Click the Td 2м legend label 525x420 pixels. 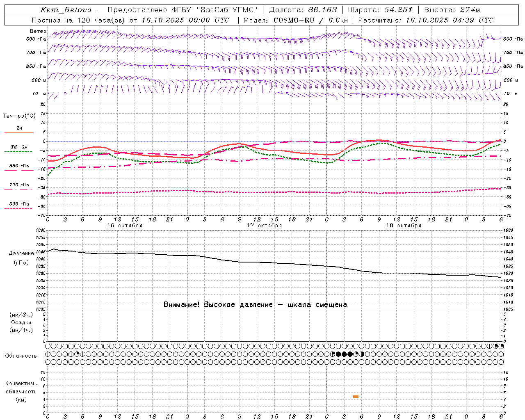(x=19, y=147)
